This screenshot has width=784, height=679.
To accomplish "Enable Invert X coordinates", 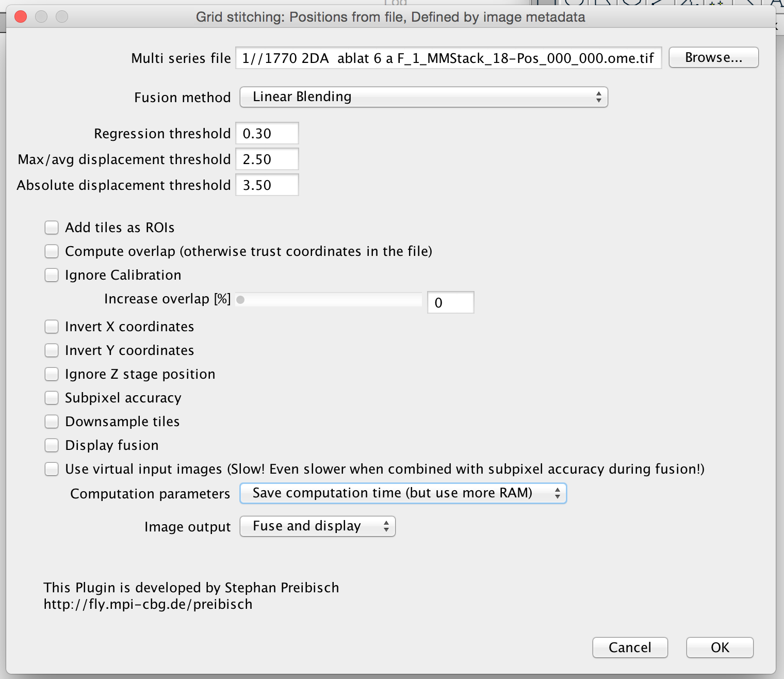I will pos(52,327).
